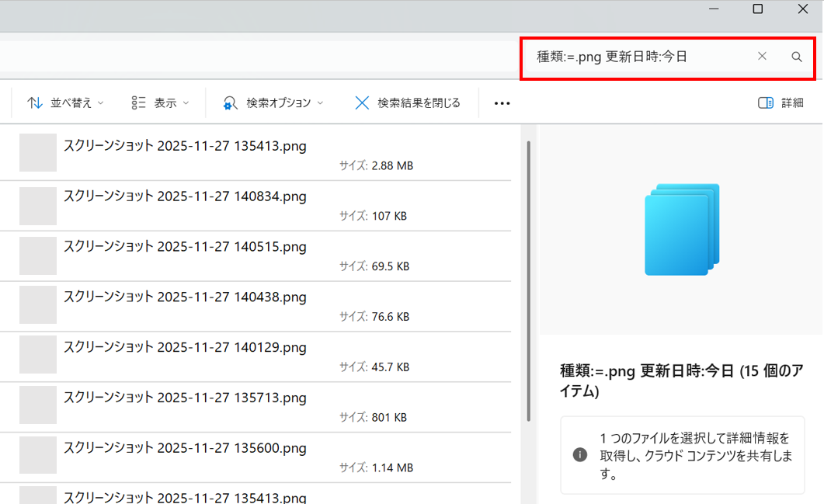Click the view layout icon

[139, 103]
